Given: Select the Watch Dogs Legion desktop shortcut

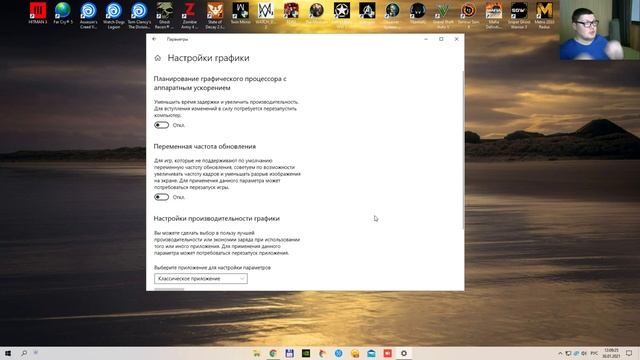Looking at the screenshot, I should pyautogui.click(x=113, y=16).
